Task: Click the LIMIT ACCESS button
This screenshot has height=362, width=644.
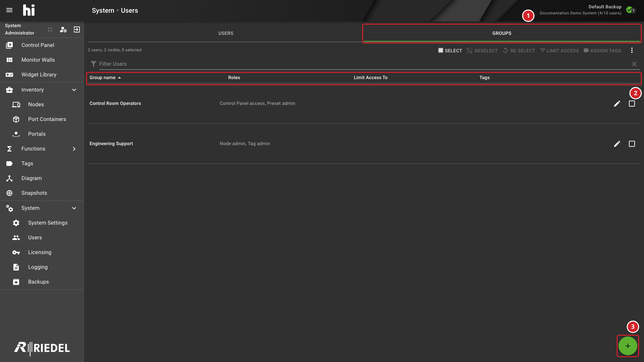Action: (x=559, y=51)
